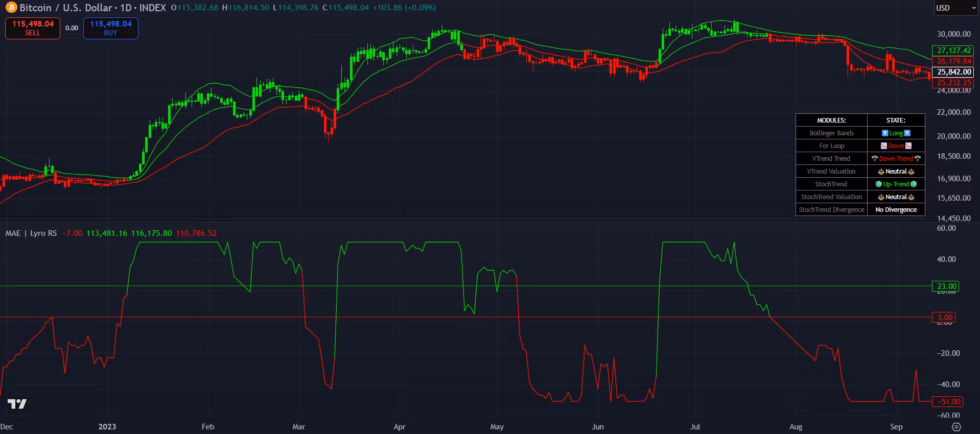Click the 15,650.00 price scale label
Viewport: 980px width, 434px height.
[953, 198]
